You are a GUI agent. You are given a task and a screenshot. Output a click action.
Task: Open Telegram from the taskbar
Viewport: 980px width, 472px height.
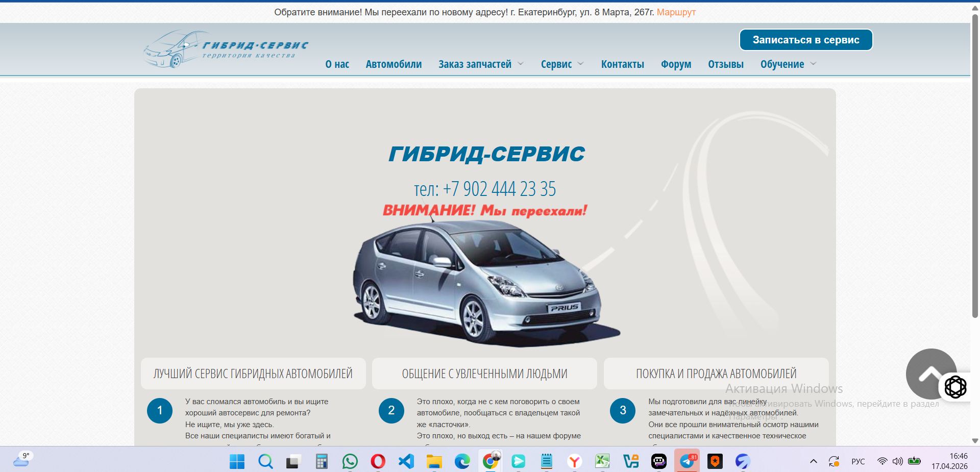pyautogui.click(x=688, y=461)
